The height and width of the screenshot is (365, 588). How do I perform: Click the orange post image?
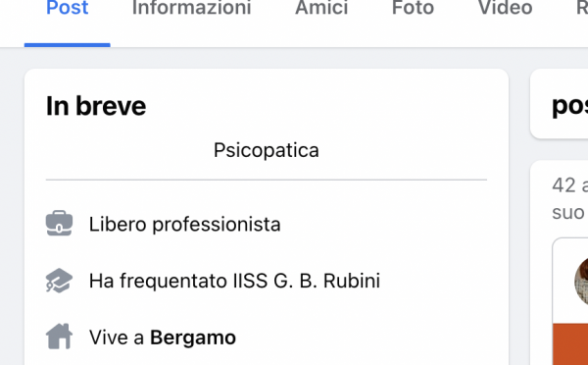[x=570, y=344]
